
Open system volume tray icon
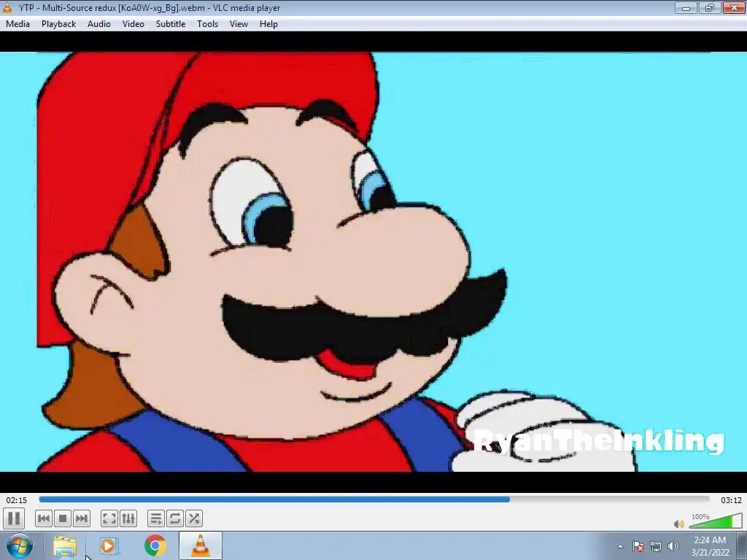tap(673, 546)
